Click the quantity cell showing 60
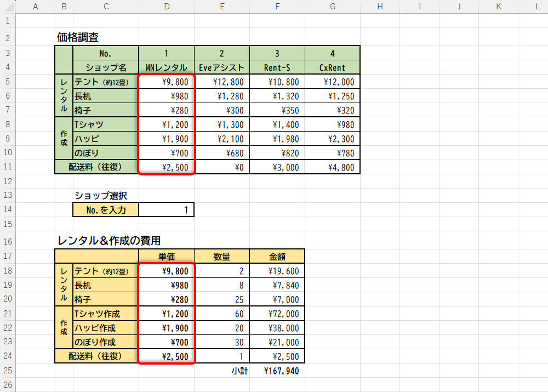Image resolution: width=548 pixels, height=392 pixels. tap(221, 314)
